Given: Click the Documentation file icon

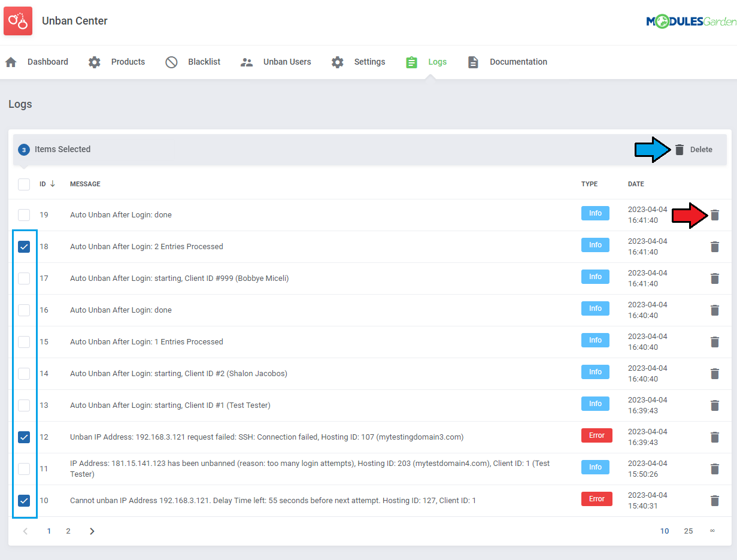Looking at the screenshot, I should [x=473, y=62].
